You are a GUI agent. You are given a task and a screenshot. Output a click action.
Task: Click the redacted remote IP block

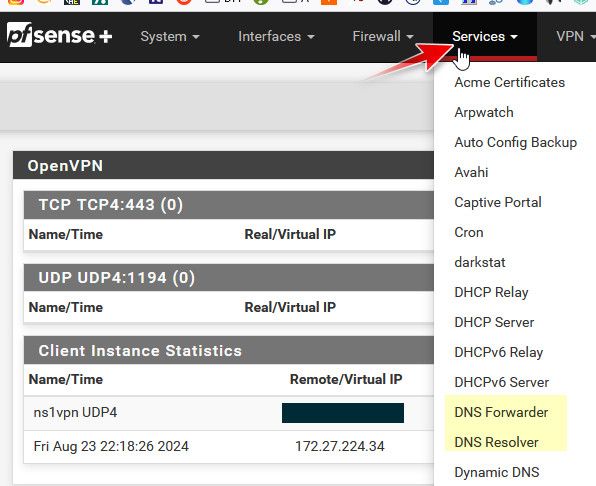(343, 413)
